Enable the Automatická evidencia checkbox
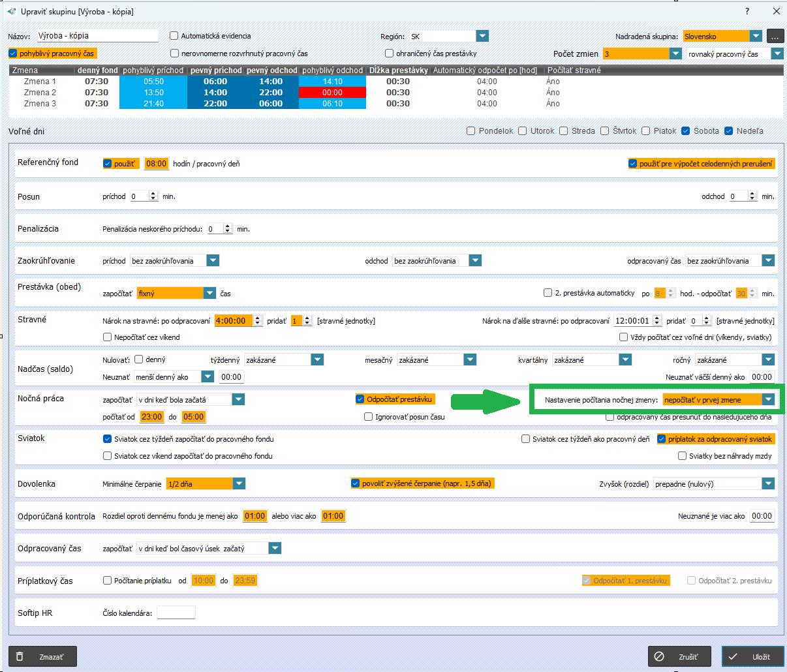 point(174,36)
